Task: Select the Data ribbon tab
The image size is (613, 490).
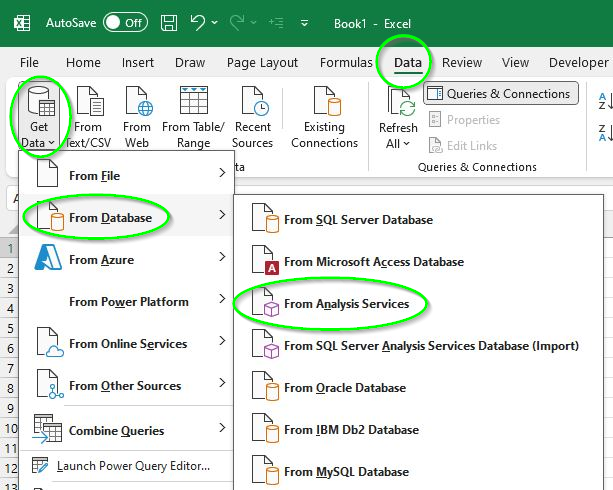Action: click(408, 63)
